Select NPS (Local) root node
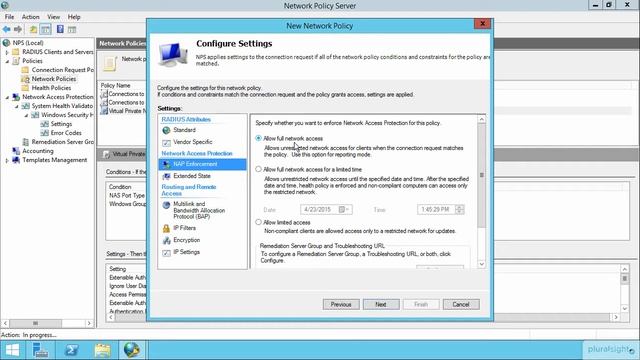The height and width of the screenshot is (360, 640). pos(28,43)
